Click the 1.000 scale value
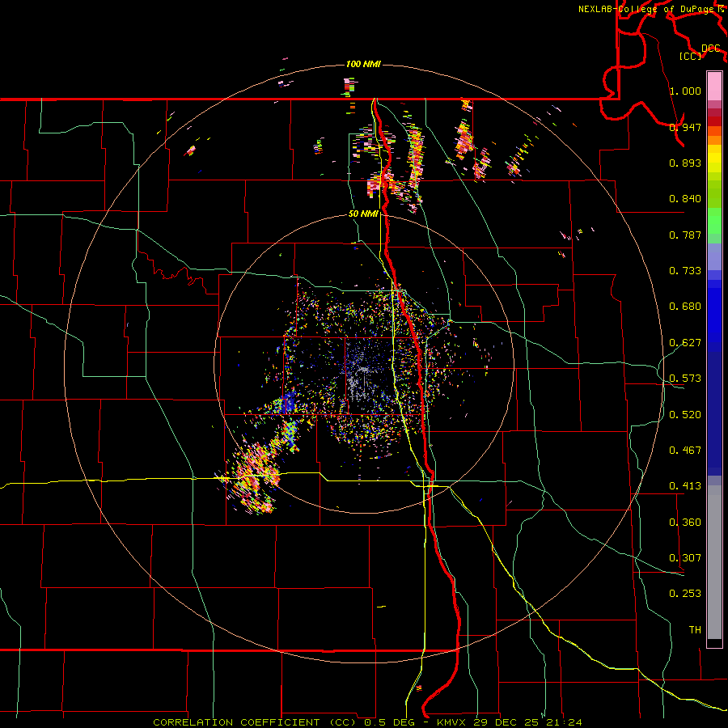728x728 pixels. coord(685,91)
